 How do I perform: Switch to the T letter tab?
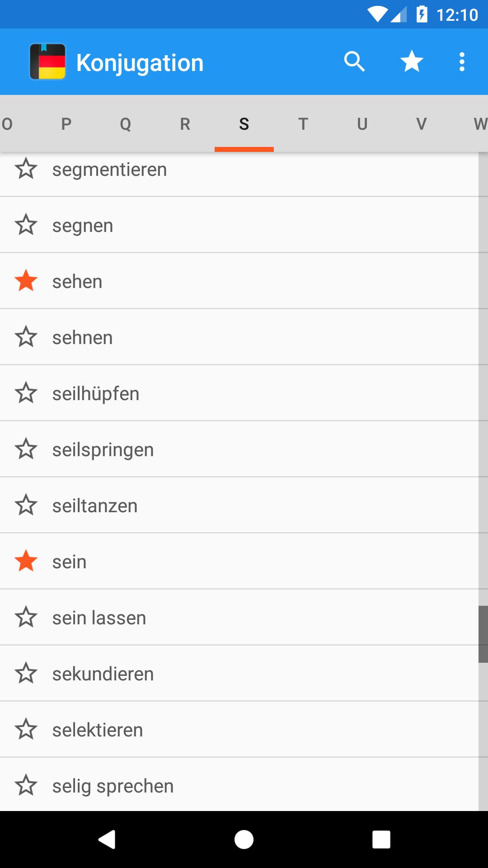click(x=303, y=124)
